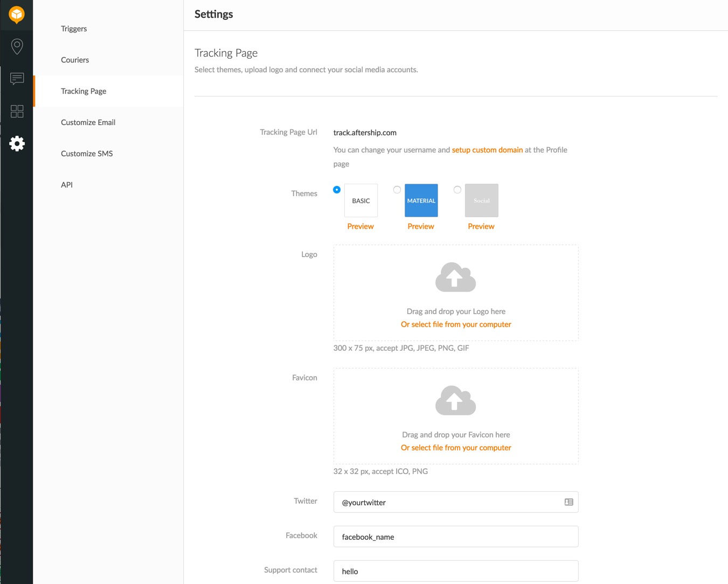This screenshot has height=584, width=728.
Task: Open the notifications message icon
Action: pos(17,79)
